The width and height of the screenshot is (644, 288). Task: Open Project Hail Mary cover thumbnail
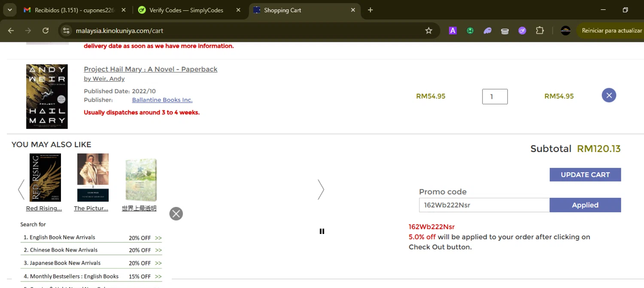coord(47,97)
